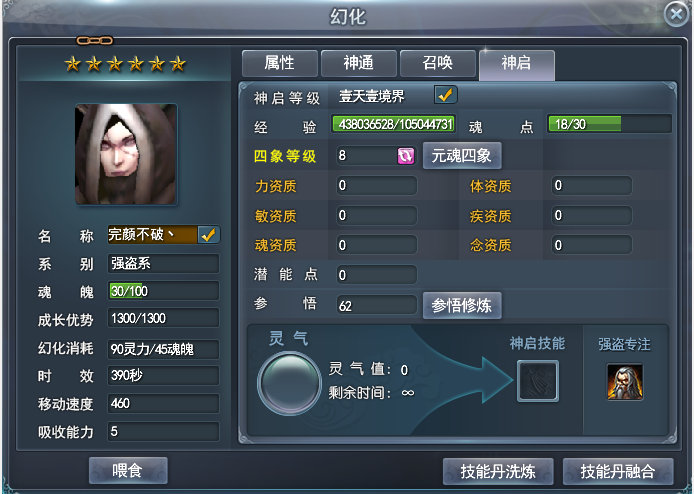Click the 经验 progress bar
This screenshot has width=694, height=494.
click(x=394, y=124)
